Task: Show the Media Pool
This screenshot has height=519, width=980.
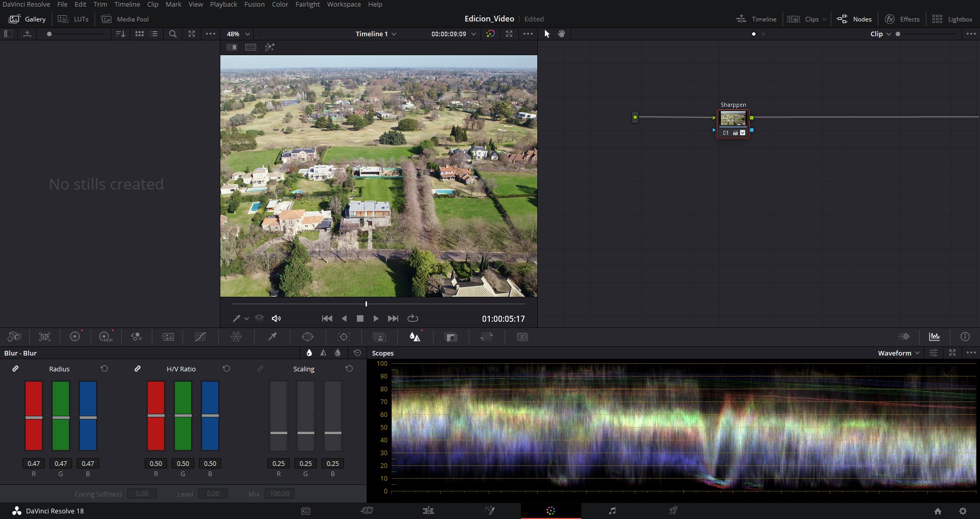Action: coord(125,19)
